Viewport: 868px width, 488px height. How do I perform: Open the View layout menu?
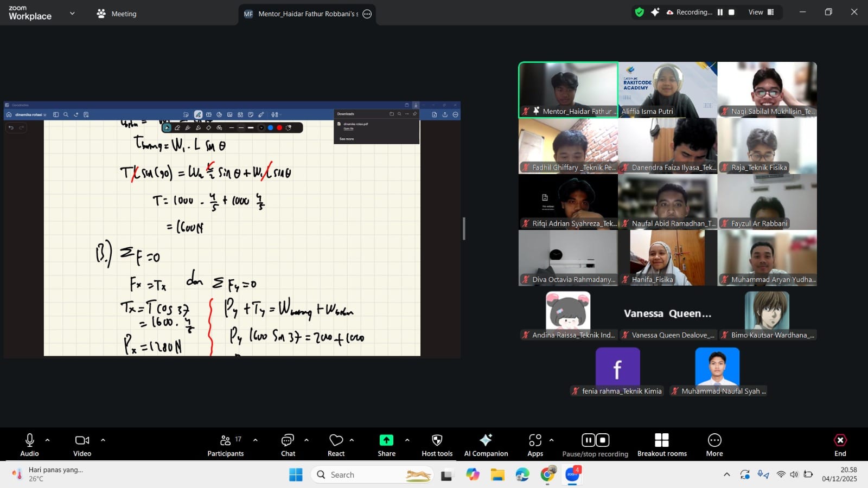pos(761,12)
